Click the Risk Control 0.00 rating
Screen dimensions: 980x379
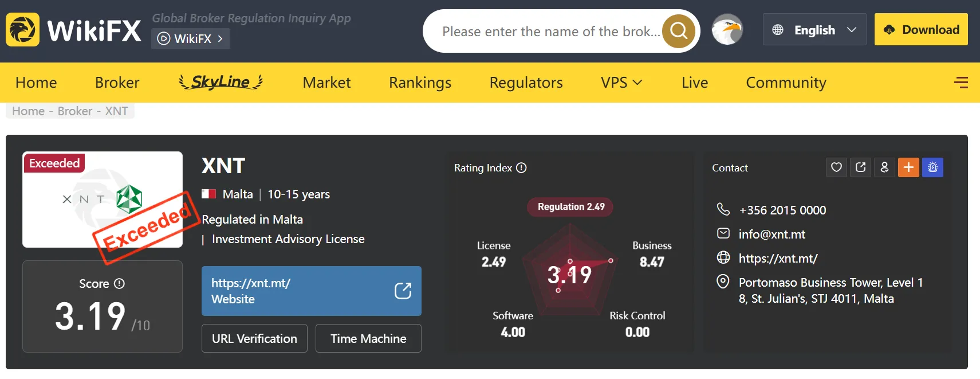[x=637, y=324]
